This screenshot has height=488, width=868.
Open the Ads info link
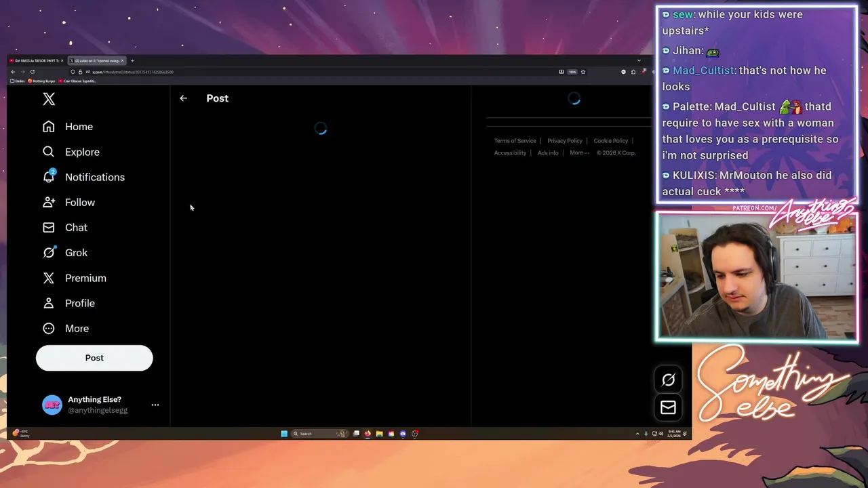tap(548, 153)
